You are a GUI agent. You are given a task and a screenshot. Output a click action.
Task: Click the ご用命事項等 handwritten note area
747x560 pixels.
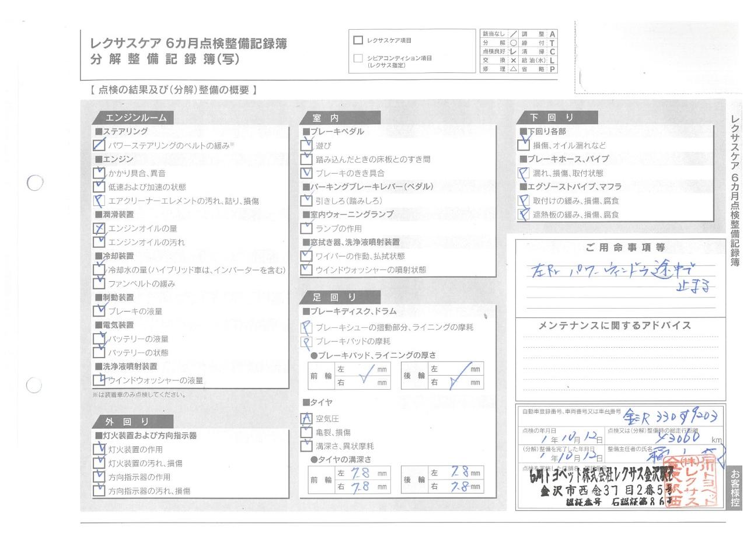click(x=621, y=278)
